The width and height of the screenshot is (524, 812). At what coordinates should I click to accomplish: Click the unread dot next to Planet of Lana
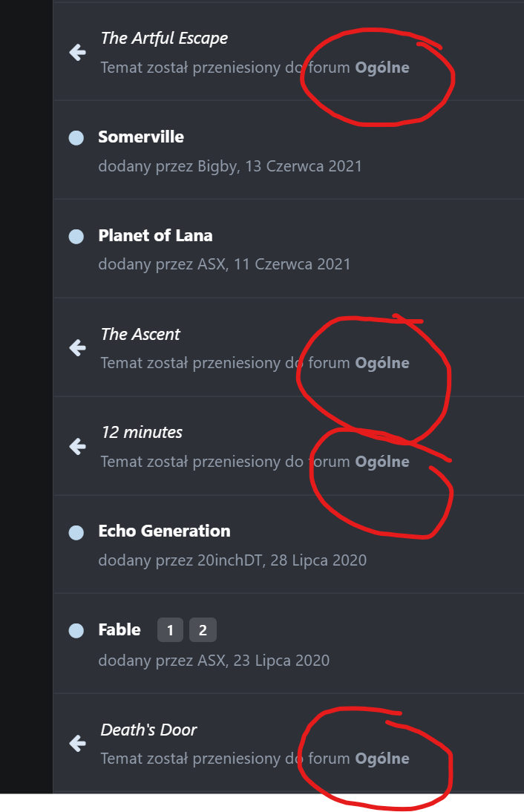click(76, 236)
